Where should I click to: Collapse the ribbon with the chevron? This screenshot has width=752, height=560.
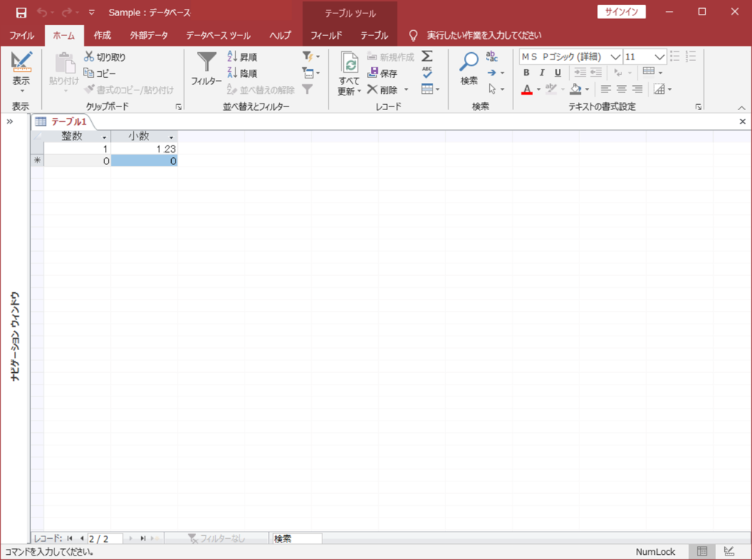(742, 107)
